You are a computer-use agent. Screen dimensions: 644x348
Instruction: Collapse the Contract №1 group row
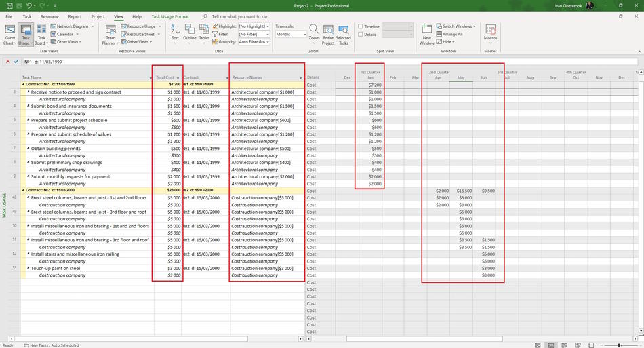(23, 84)
